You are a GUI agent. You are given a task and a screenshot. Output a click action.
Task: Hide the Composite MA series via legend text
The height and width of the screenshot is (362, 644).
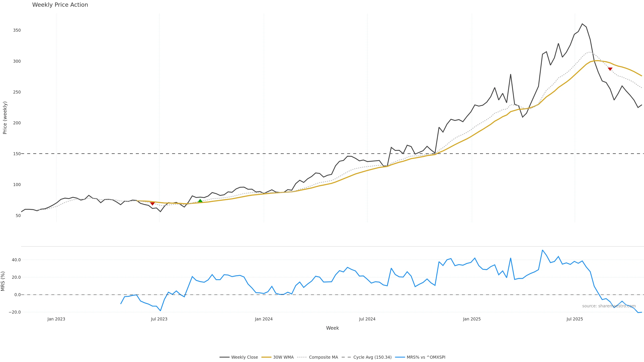click(323, 357)
